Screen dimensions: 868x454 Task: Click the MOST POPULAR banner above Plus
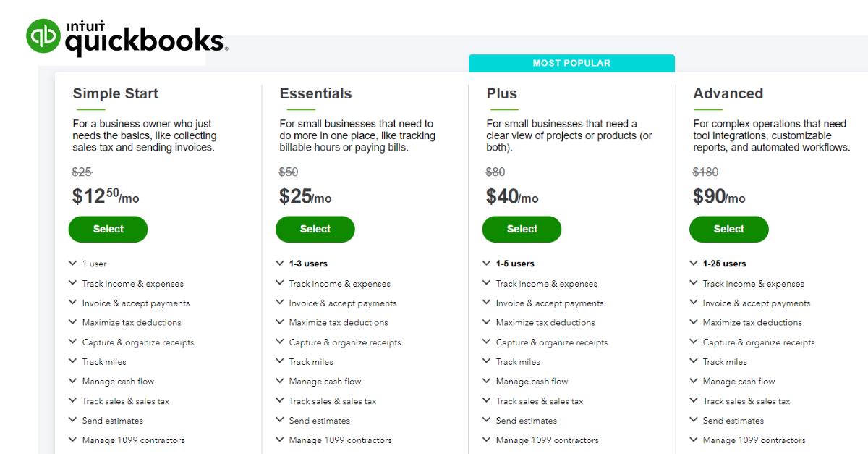coord(571,63)
